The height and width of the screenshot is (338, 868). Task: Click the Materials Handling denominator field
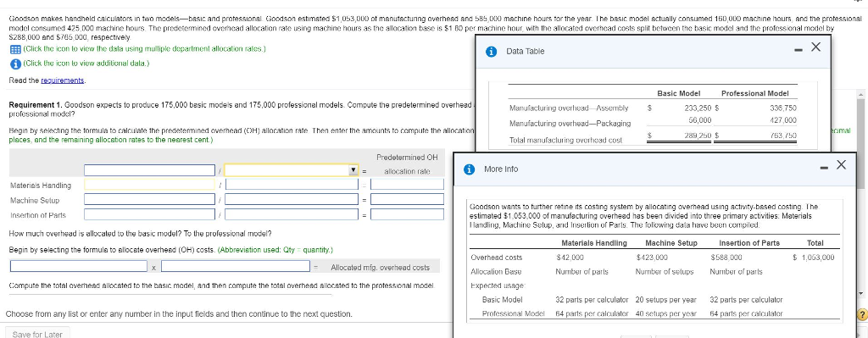(x=292, y=184)
